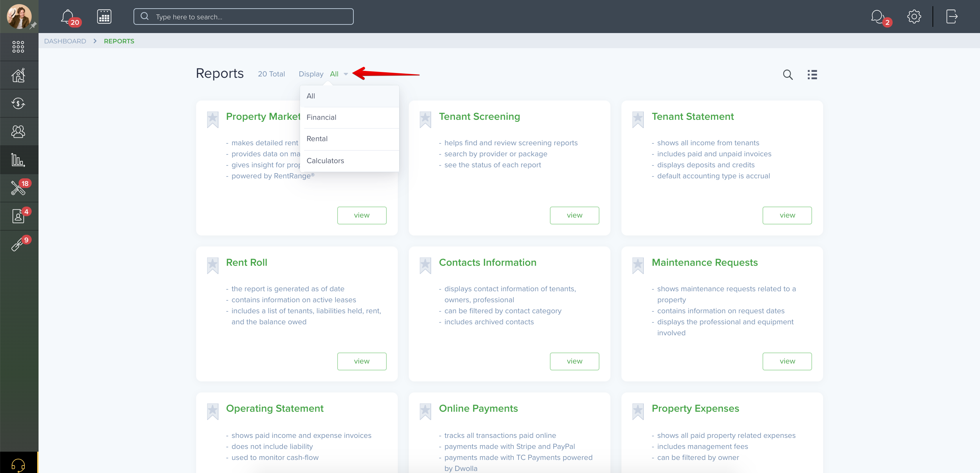Click the pin icon beside avatar

tap(33, 25)
